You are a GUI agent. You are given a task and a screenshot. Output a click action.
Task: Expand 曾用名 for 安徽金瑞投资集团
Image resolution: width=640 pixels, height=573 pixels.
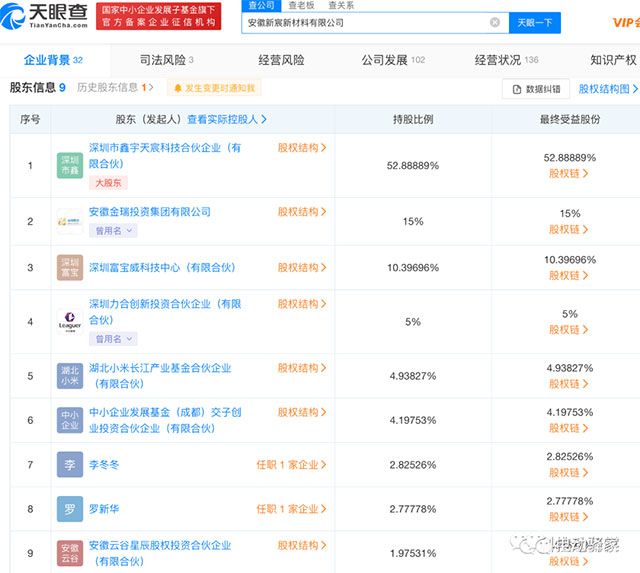coord(113,231)
